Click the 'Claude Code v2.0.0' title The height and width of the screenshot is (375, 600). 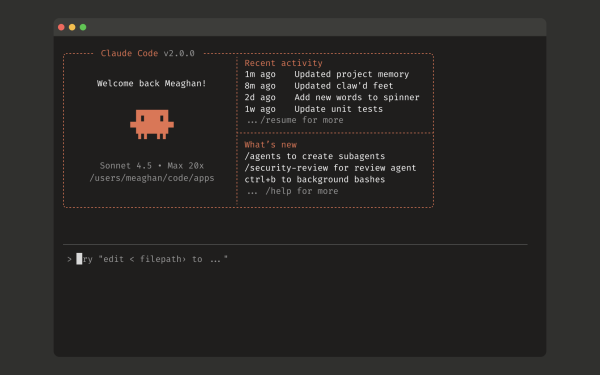click(x=148, y=53)
